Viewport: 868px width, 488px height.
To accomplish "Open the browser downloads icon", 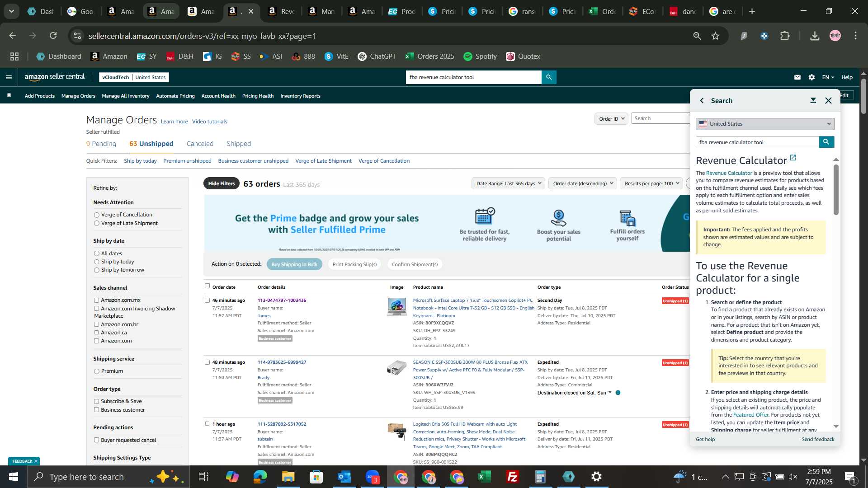I will pyautogui.click(x=815, y=36).
